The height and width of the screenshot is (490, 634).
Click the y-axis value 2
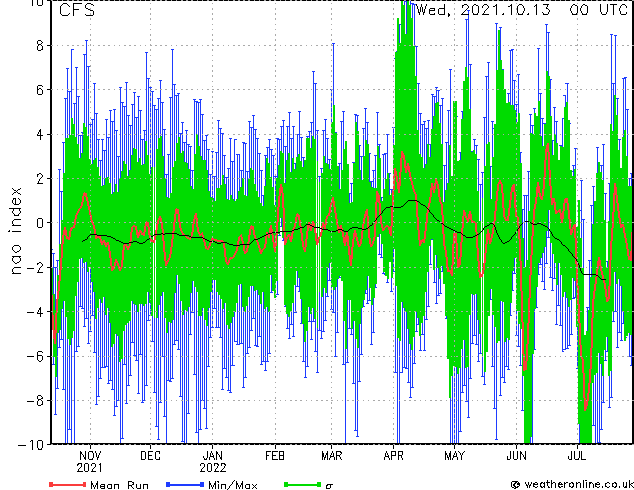[40, 179]
